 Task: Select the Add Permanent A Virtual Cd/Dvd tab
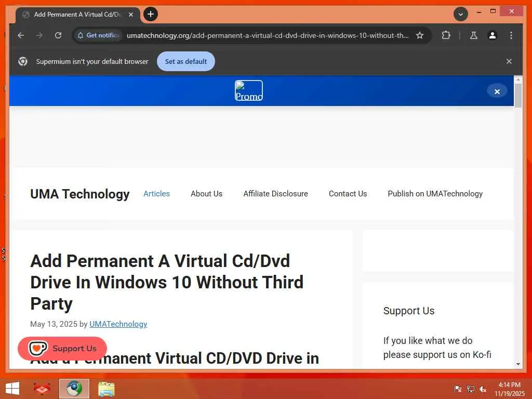77,15
